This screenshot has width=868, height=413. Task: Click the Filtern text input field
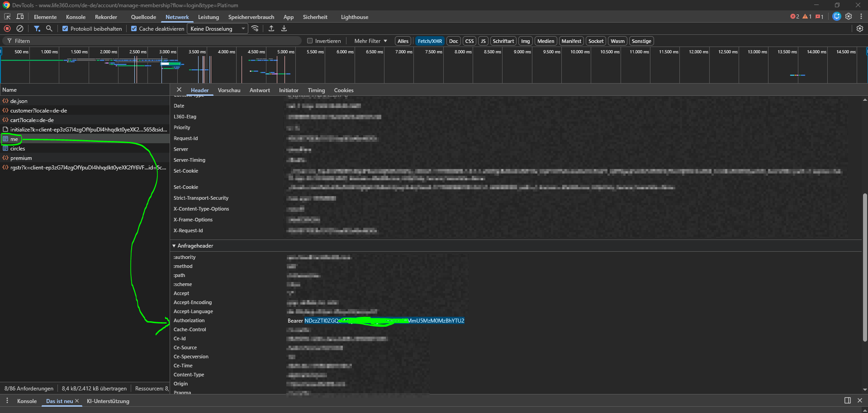pos(154,41)
